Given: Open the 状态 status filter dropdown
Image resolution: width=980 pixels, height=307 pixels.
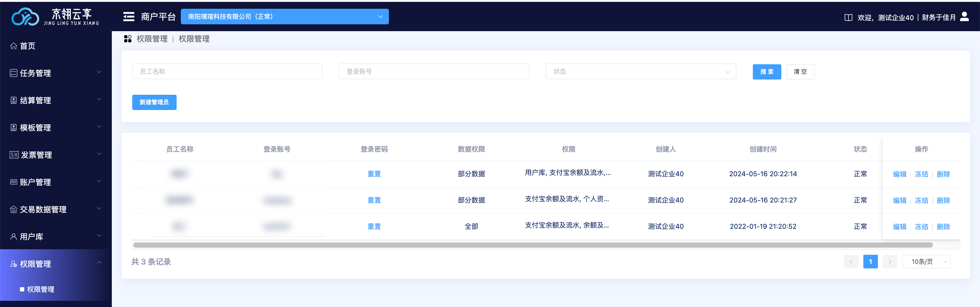Looking at the screenshot, I should tap(640, 72).
